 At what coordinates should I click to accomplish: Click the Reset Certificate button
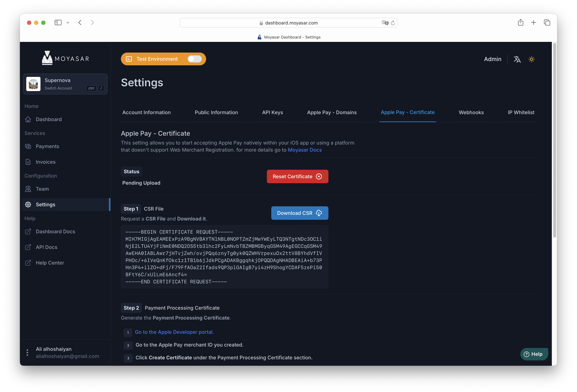click(297, 176)
